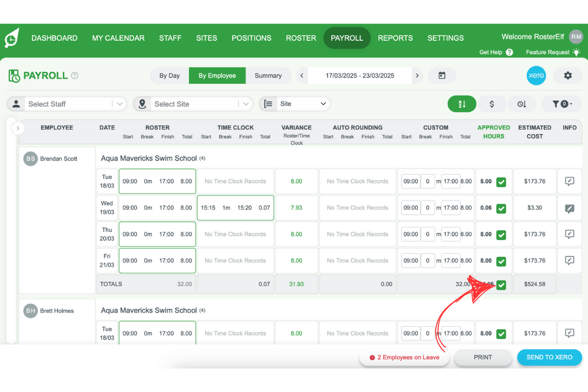The width and height of the screenshot is (588, 392).
Task: Open the Xero integration icon
Action: click(x=536, y=75)
